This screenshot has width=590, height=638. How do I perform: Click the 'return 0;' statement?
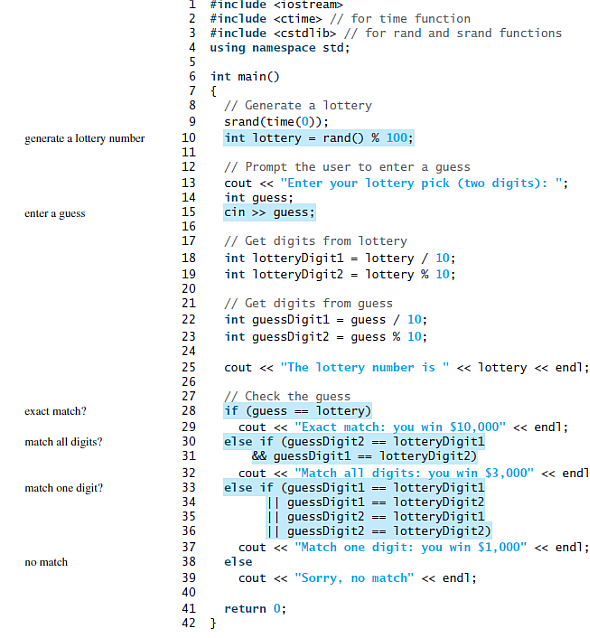click(x=255, y=609)
